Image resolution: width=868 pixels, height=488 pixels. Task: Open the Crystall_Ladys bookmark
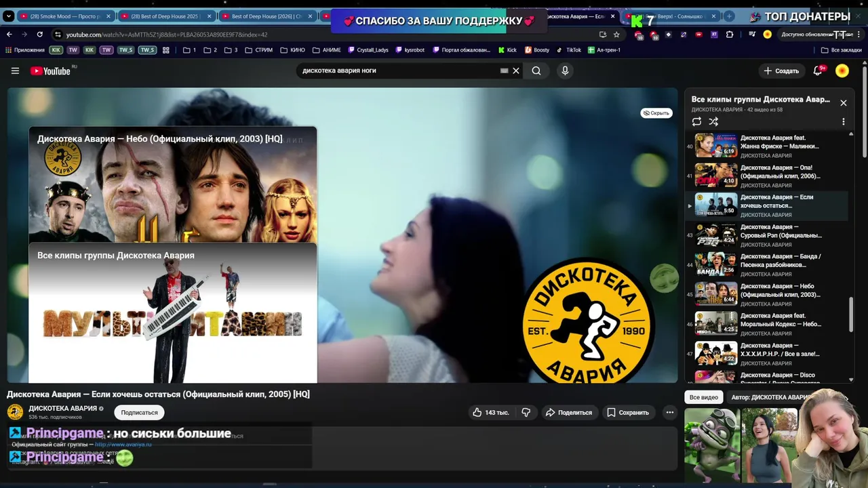368,49
